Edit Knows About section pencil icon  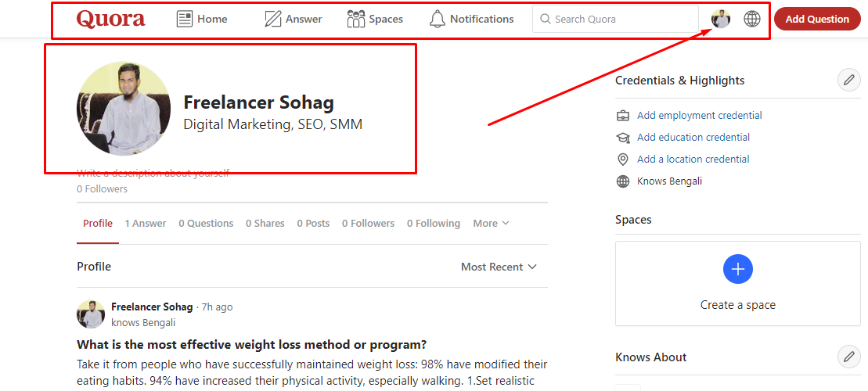pos(848,357)
